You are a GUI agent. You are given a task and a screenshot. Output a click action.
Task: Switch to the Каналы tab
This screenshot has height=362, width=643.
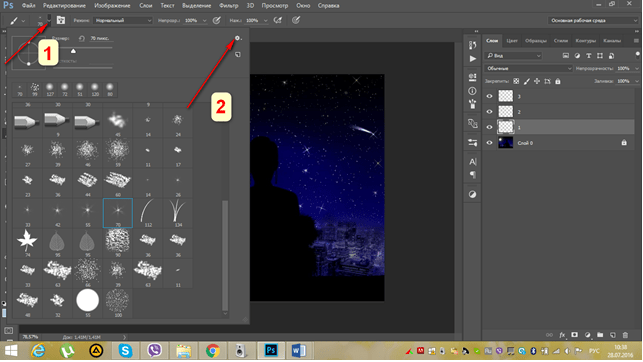pyautogui.click(x=612, y=41)
